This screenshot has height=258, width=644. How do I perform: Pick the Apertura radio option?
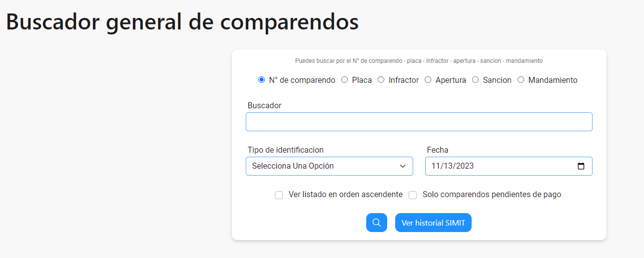click(x=428, y=80)
